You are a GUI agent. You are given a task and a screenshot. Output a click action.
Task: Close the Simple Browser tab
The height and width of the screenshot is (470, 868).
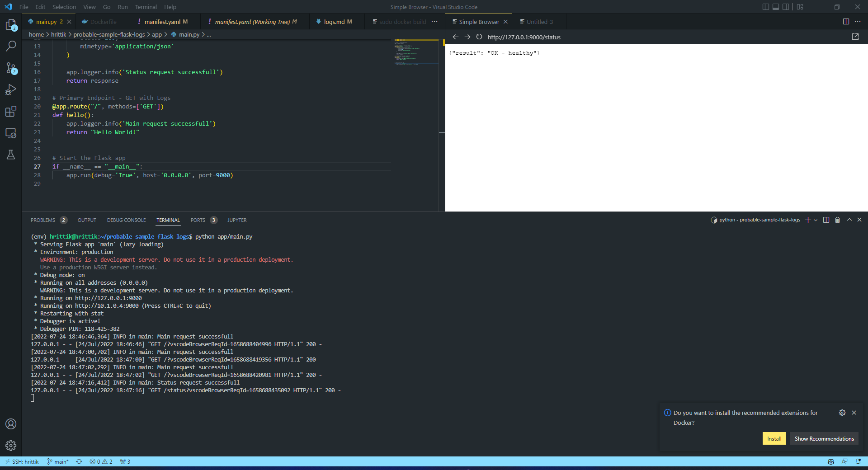pyautogui.click(x=505, y=22)
